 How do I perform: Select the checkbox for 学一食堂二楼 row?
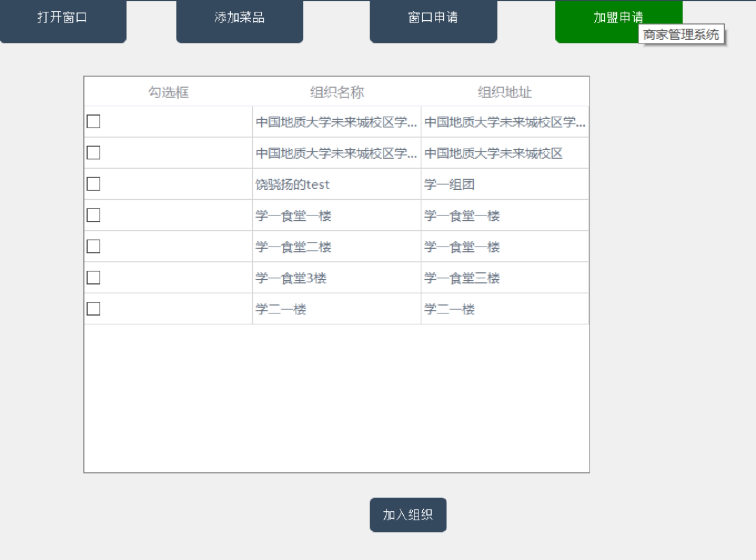coord(93,246)
